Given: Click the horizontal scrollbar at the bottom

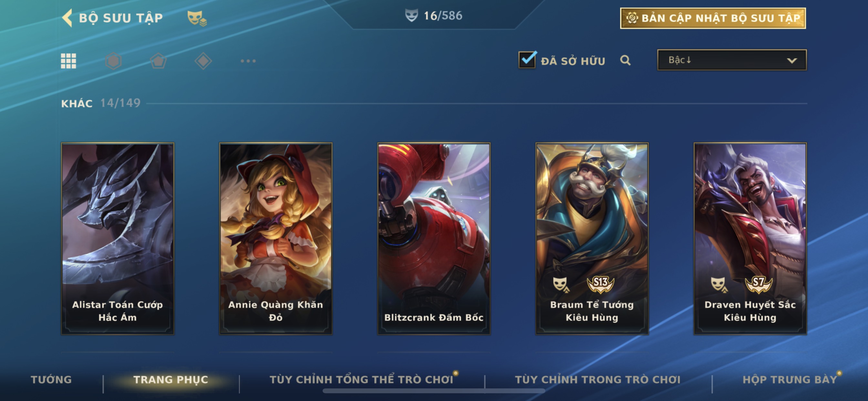Looking at the screenshot, I should [x=434, y=391].
